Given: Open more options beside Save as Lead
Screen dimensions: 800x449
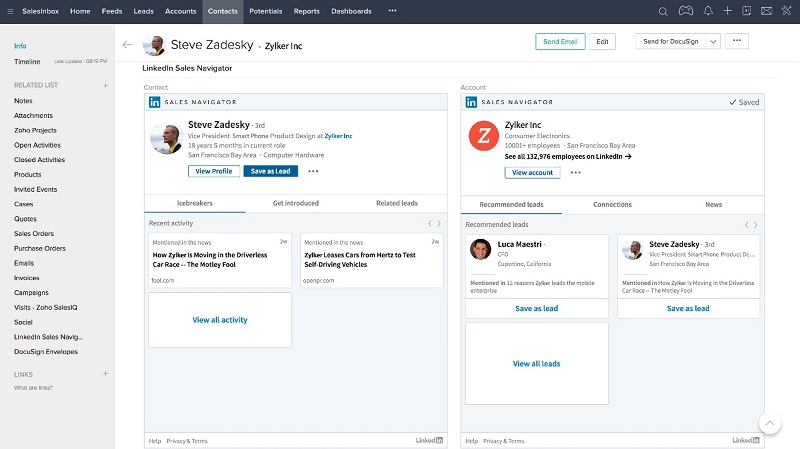Looking at the screenshot, I should point(313,171).
